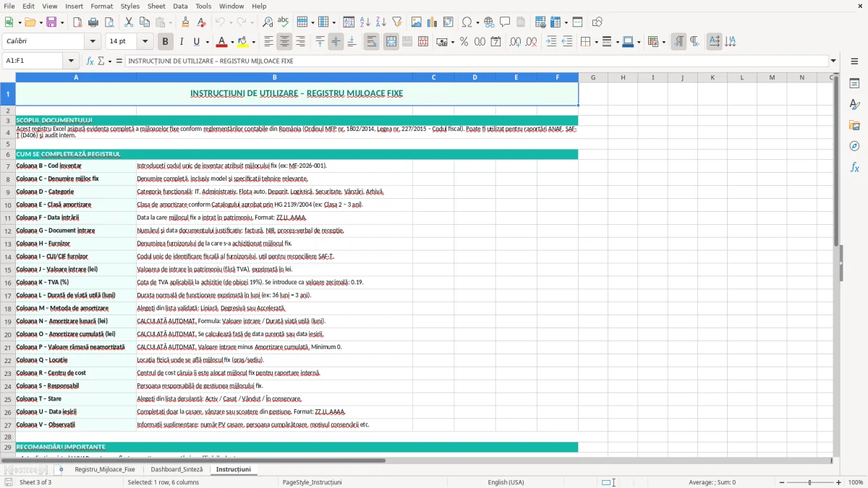The width and height of the screenshot is (868, 488).
Task: Open Print Preview toggle
Action: [109, 22]
